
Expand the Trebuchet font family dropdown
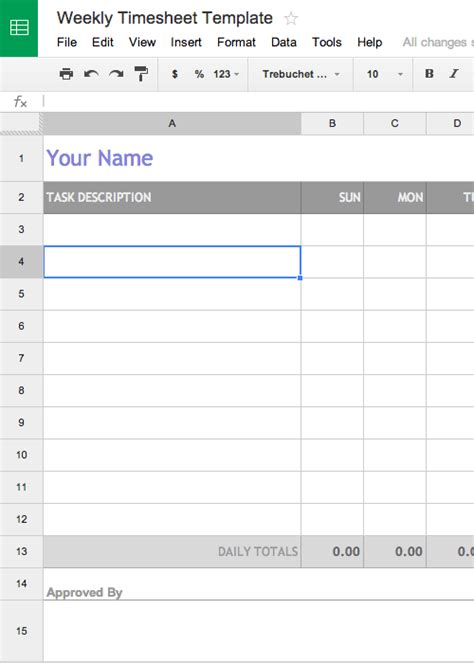(x=301, y=74)
